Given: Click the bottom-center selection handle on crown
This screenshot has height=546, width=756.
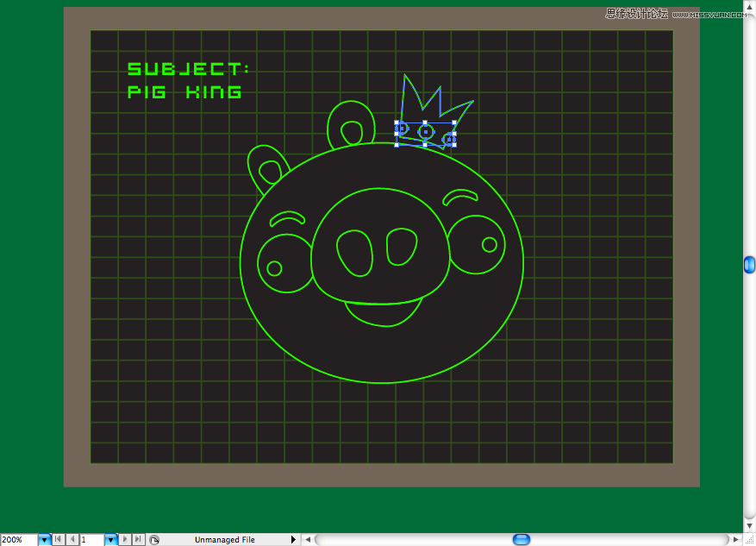Looking at the screenshot, I should coord(425,144).
